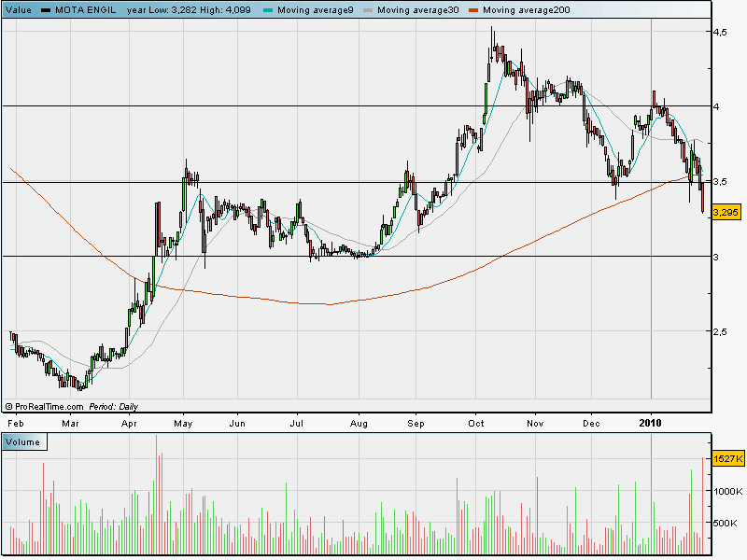Click the 2,5 price axis label
The height and width of the screenshot is (560, 747).
(720, 331)
